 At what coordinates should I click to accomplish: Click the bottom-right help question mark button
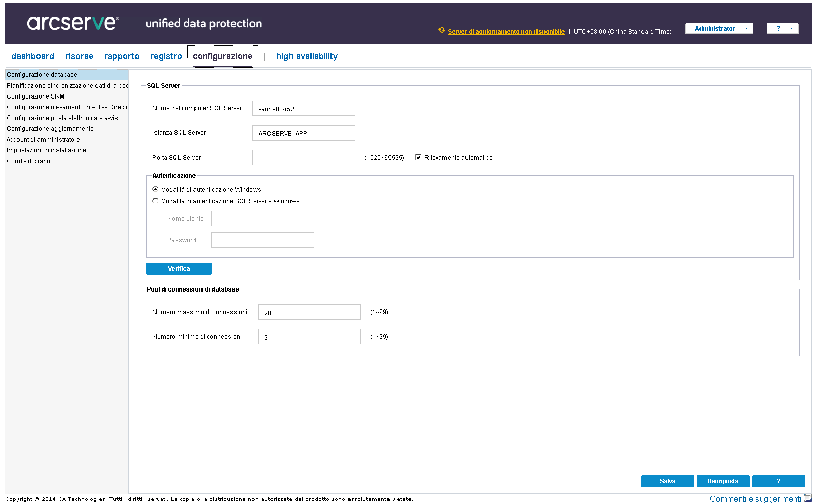click(778, 481)
